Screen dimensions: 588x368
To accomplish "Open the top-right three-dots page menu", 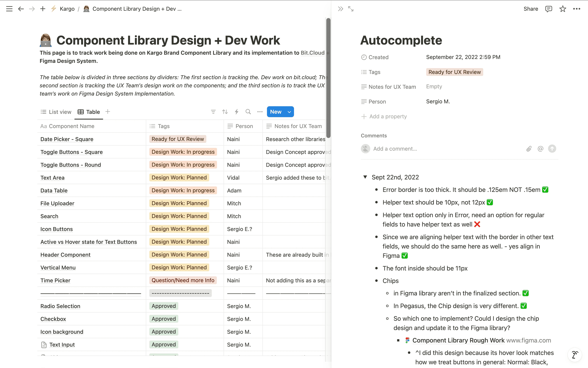I will [x=577, y=9].
